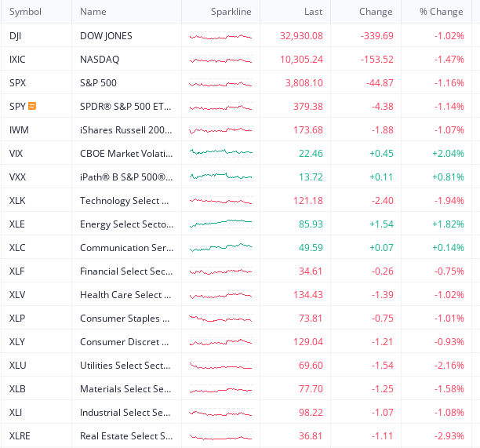This screenshot has width=480, height=448.
Task: Select the XLRE symbol
Action: click(20, 435)
